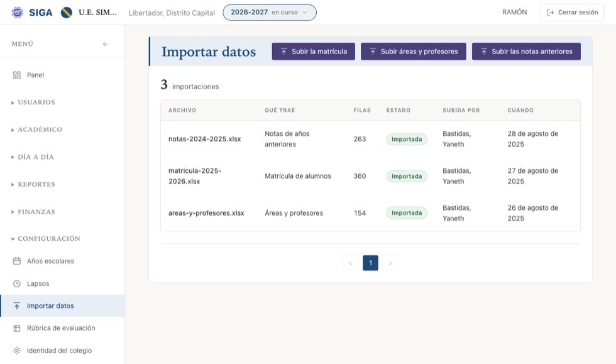This screenshot has height=364, width=616.
Task: Click the FILAS column header
Action: click(x=362, y=111)
